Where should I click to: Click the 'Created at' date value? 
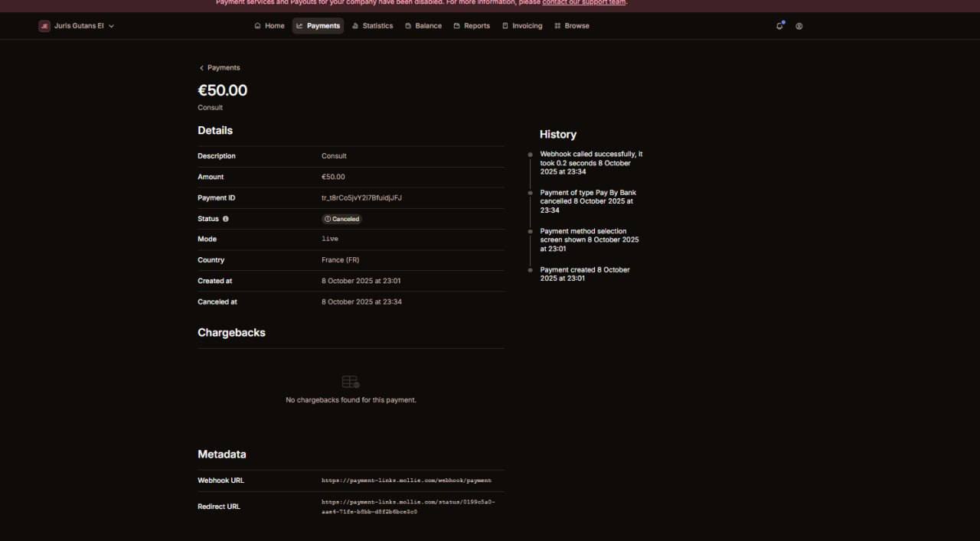pyautogui.click(x=361, y=281)
